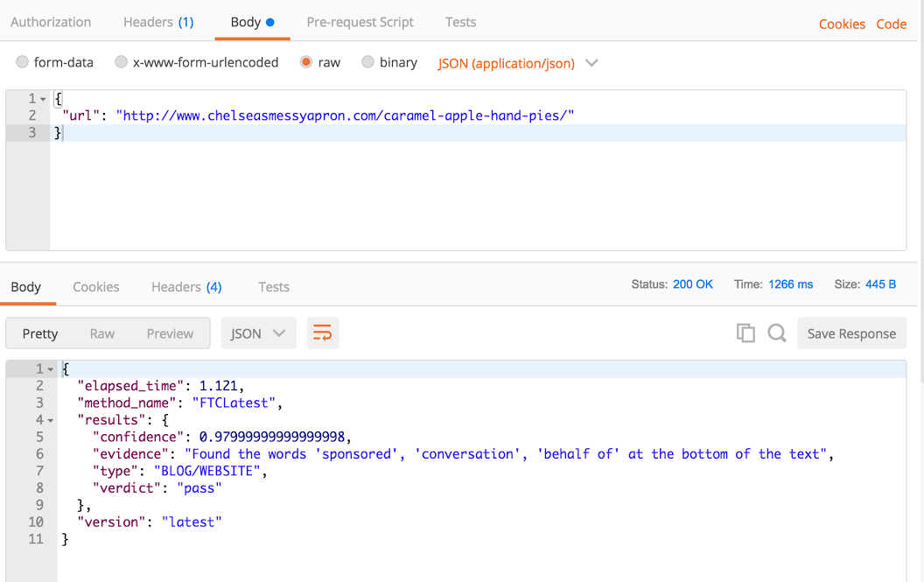Click the elapsed_time value 1.121
Image resolution: width=924 pixels, height=582 pixels.
(x=218, y=386)
